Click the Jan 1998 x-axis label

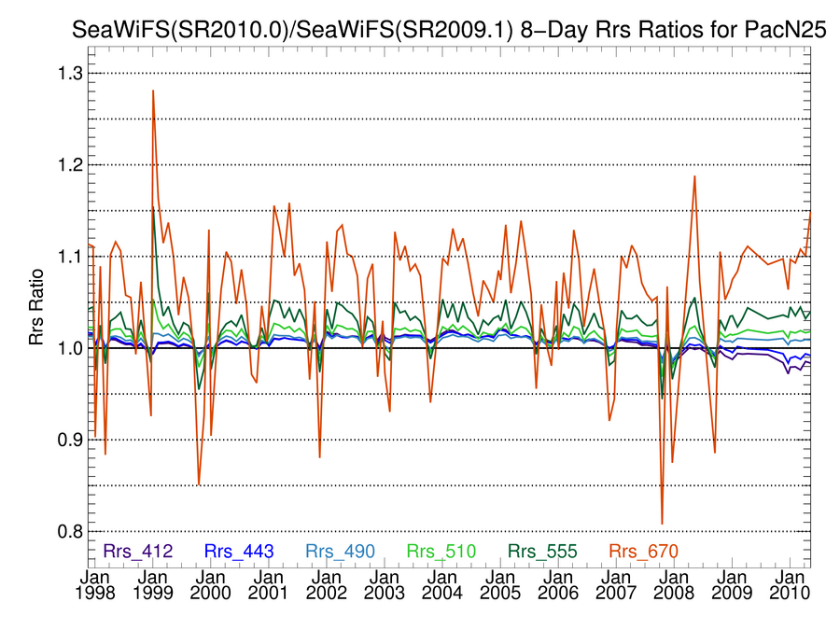coord(95,585)
